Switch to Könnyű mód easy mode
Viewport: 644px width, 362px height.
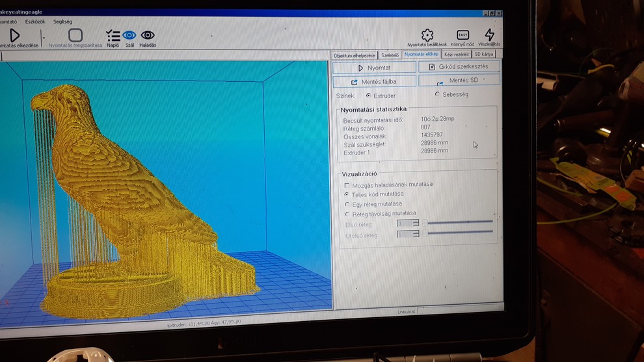tap(463, 35)
